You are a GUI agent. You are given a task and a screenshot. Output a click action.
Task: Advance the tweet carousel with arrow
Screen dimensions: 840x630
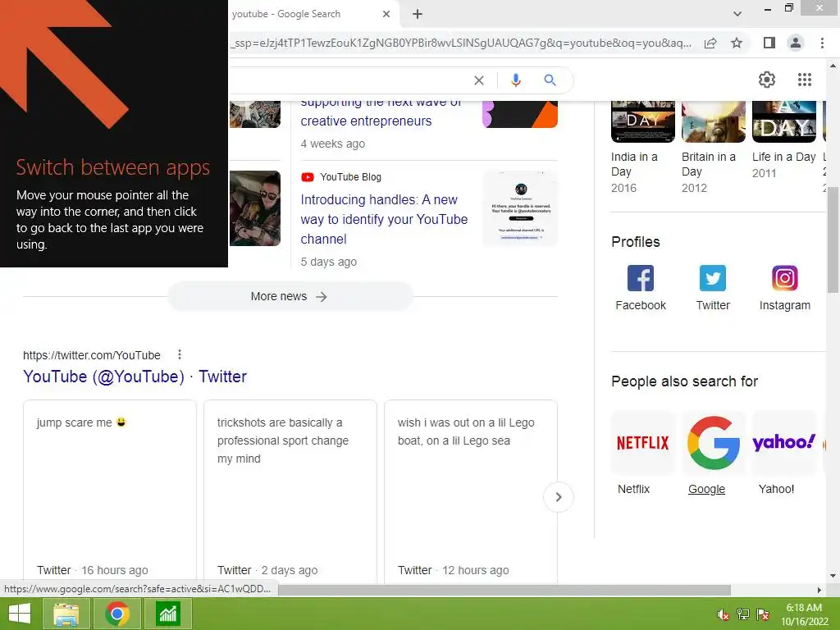click(558, 497)
